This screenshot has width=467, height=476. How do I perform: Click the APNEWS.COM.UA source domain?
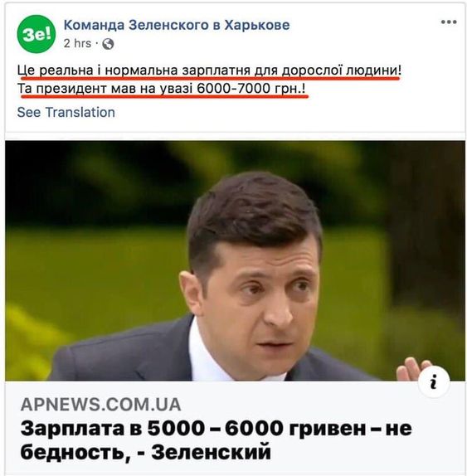click(101, 405)
